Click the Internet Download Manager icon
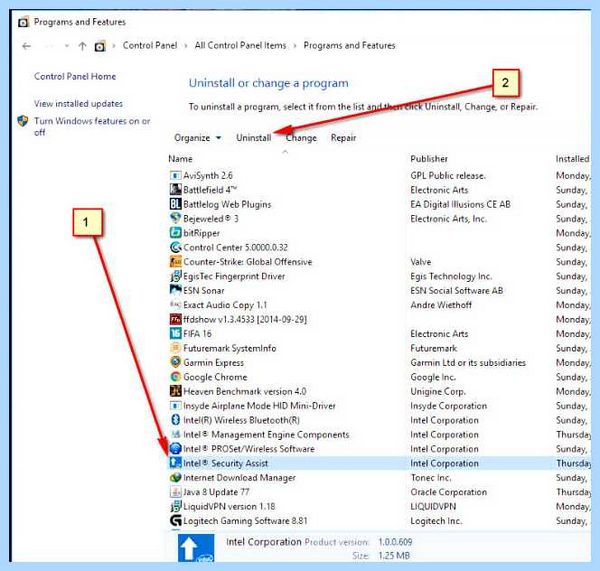This screenshot has height=571, width=600. coord(175,478)
